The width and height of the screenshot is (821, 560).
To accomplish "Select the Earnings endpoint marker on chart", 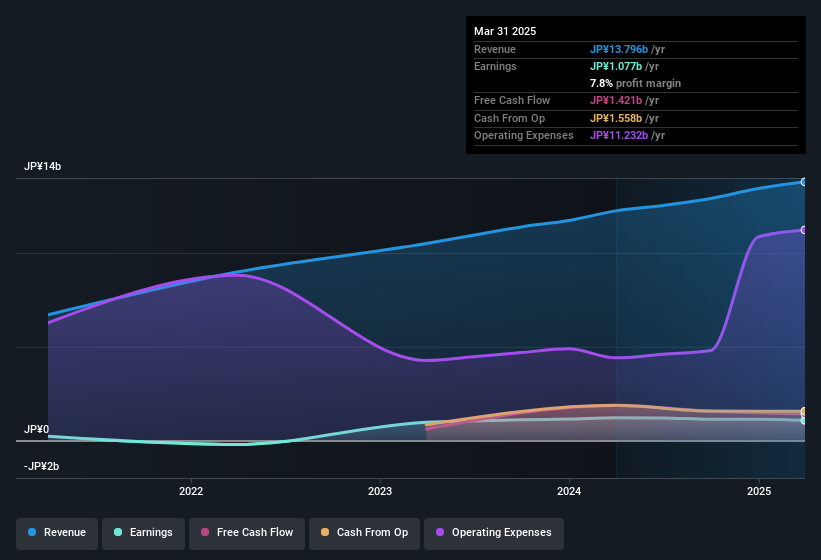I will [x=804, y=421].
